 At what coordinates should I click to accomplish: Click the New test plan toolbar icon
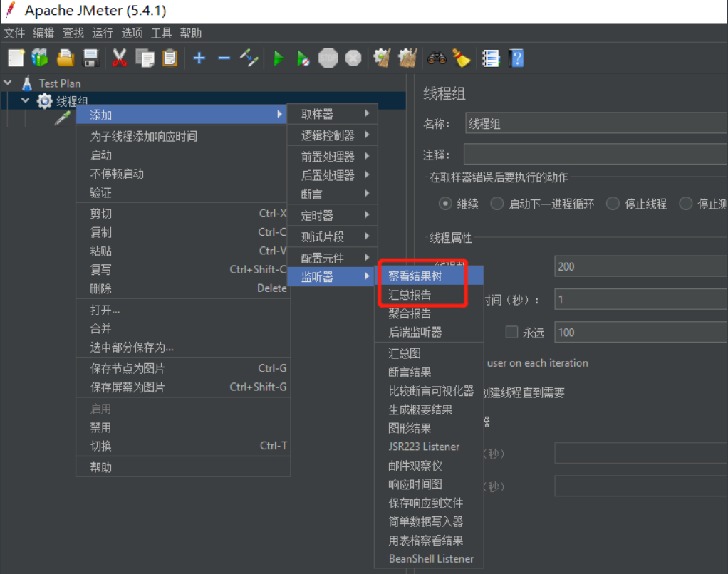(16, 58)
